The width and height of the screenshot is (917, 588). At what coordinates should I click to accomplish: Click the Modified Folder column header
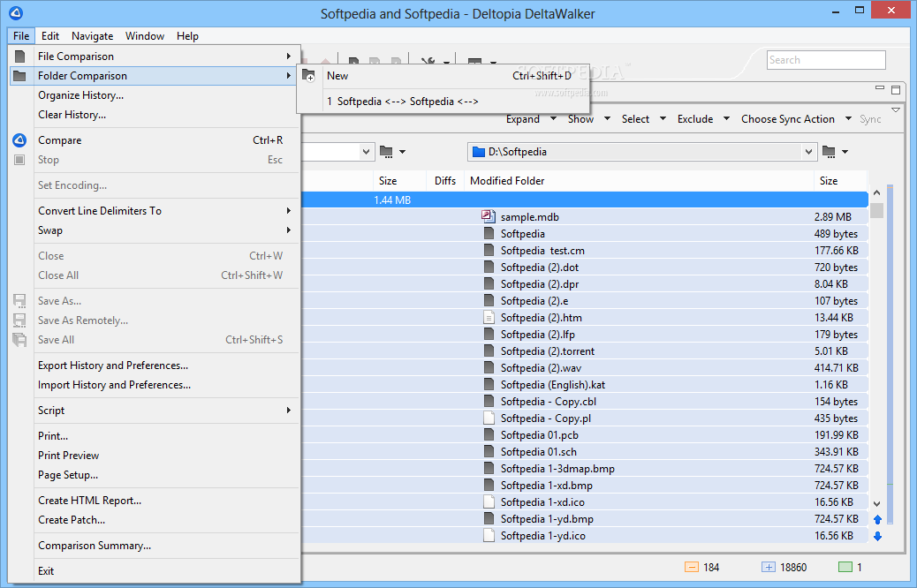639,181
